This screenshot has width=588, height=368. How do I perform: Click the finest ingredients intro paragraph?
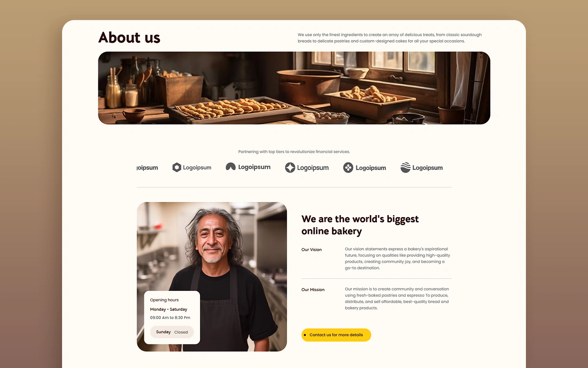[390, 38]
